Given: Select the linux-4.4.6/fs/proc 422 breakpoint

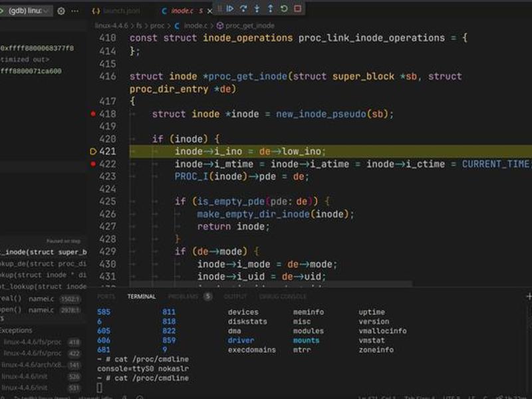Looking at the screenshot, I should (x=41, y=353).
